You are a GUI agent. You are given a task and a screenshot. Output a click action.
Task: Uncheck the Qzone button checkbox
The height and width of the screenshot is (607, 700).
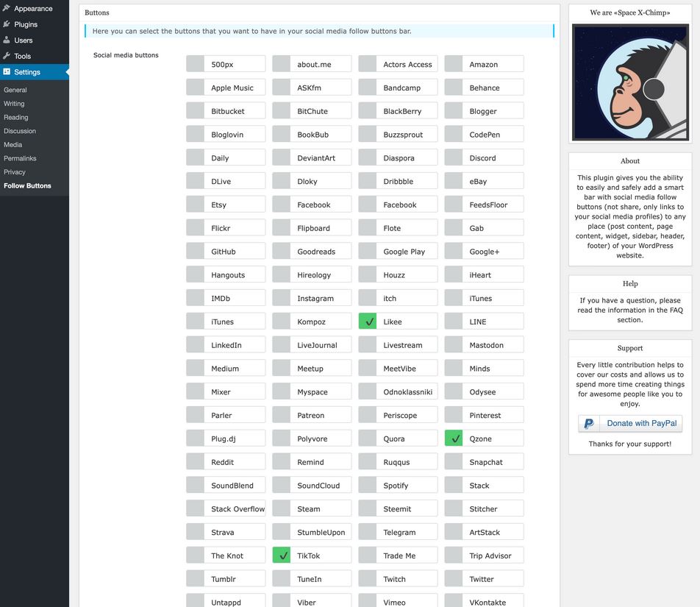(454, 439)
